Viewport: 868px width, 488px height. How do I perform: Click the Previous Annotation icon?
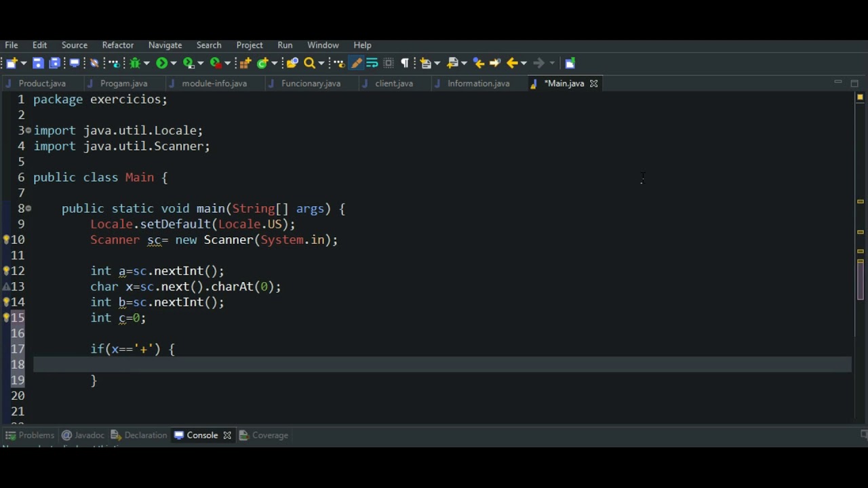point(453,63)
